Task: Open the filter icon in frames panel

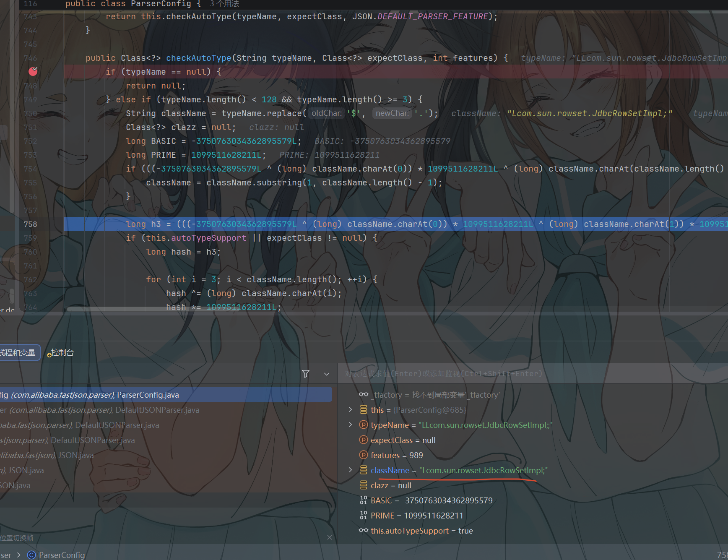Action: pos(306,374)
